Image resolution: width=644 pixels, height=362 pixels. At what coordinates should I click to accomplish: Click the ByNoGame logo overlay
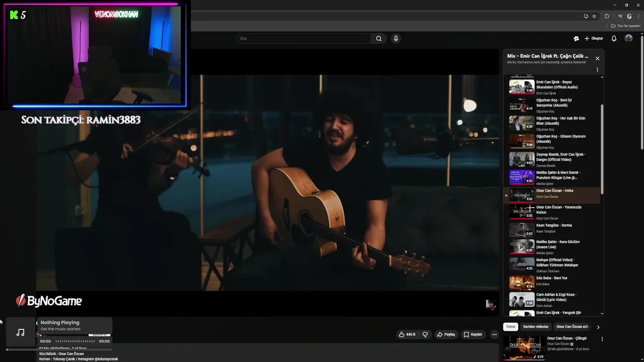49,301
